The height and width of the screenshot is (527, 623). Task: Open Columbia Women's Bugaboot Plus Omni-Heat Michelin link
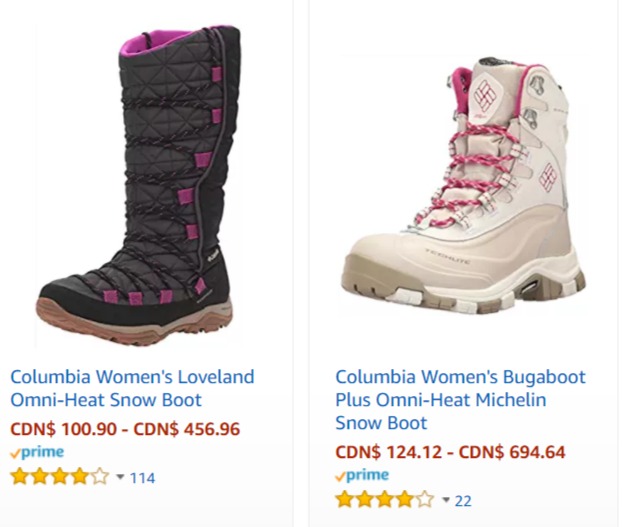pos(460,399)
